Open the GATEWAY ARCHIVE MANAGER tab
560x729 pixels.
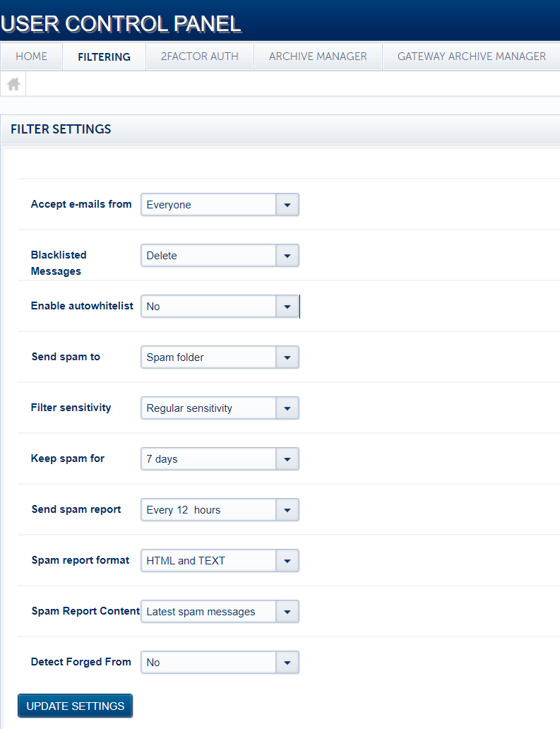[x=470, y=56]
